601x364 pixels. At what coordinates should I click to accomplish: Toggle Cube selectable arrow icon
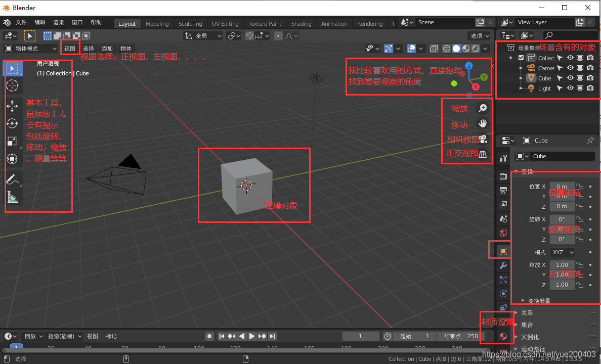point(560,78)
